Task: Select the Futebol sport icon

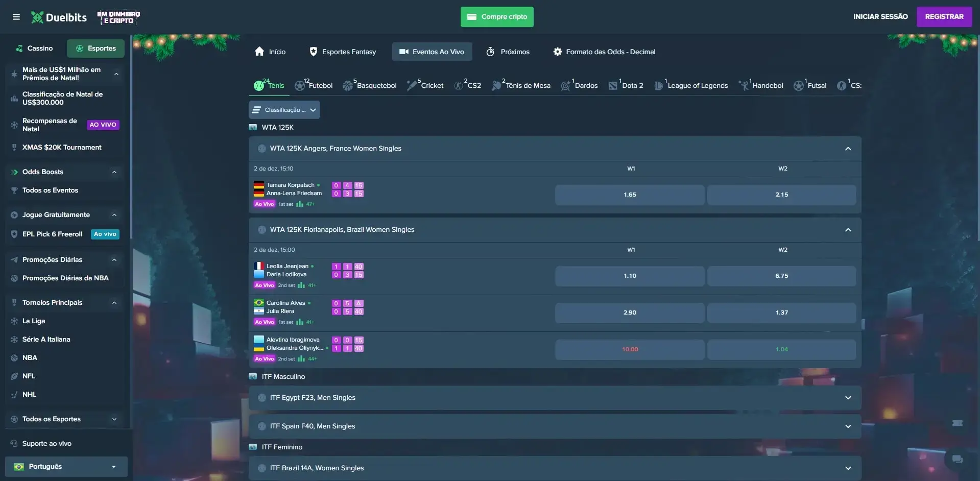Action: pyautogui.click(x=300, y=86)
